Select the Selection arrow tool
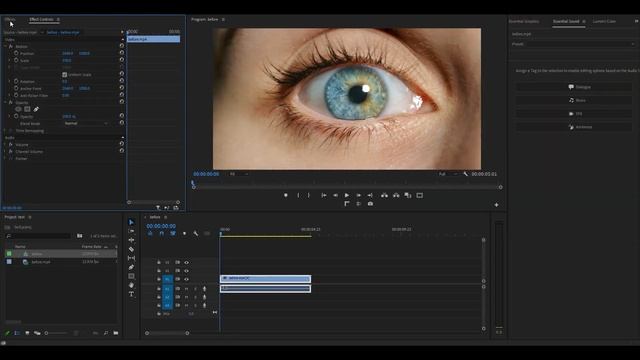This screenshot has height=360, width=640. pyautogui.click(x=131, y=222)
